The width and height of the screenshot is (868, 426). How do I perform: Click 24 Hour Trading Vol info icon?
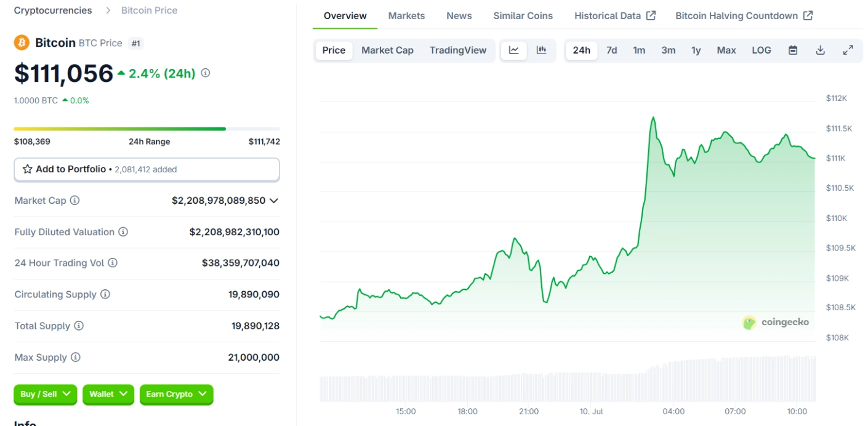113,263
